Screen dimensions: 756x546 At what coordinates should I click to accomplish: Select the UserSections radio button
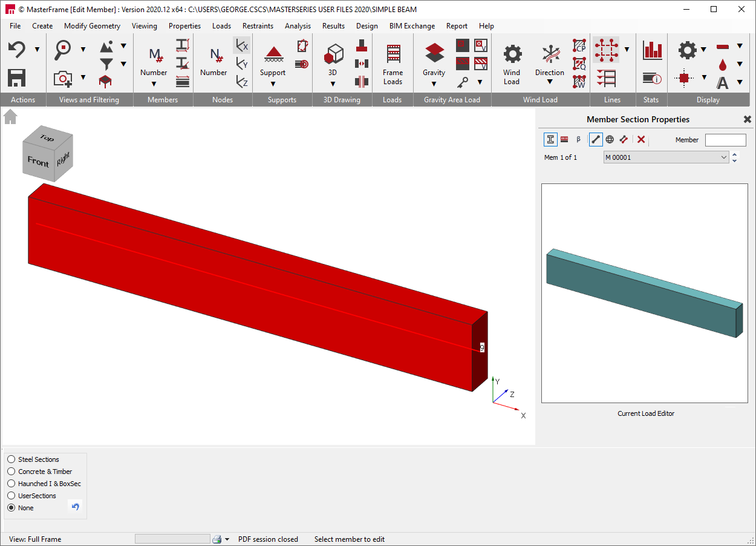pos(11,496)
